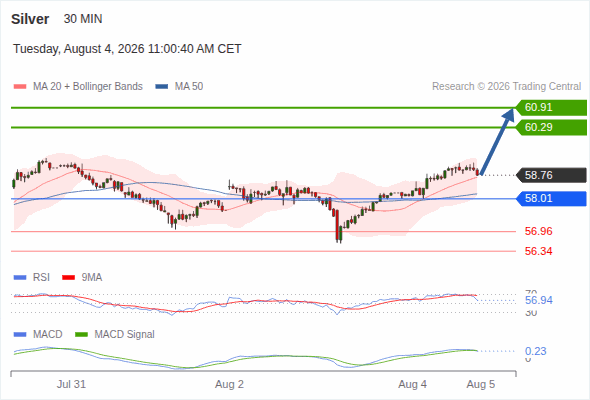Click the MACD Signal legend swatch
This screenshot has height=400, width=590.
tap(81, 335)
